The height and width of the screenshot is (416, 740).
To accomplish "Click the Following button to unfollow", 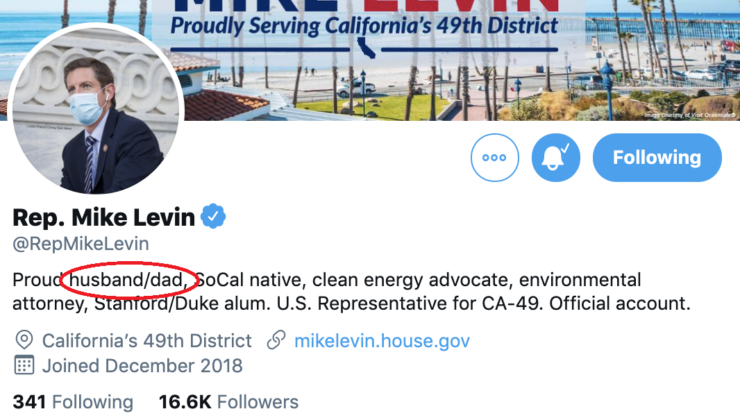I will pyautogui.click(x=657, y=157).
